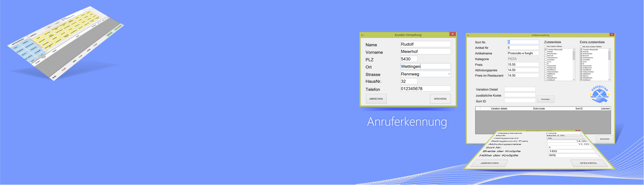Click the Artikelverwaltung window app icon
This screenshot has width=644, height=185.
click(x=468, y=35)
